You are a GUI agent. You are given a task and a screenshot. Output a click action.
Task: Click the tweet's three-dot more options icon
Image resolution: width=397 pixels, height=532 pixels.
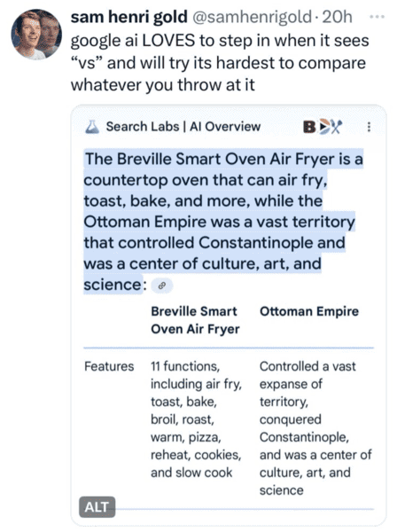pyautogui.click(x=377, y=17)
